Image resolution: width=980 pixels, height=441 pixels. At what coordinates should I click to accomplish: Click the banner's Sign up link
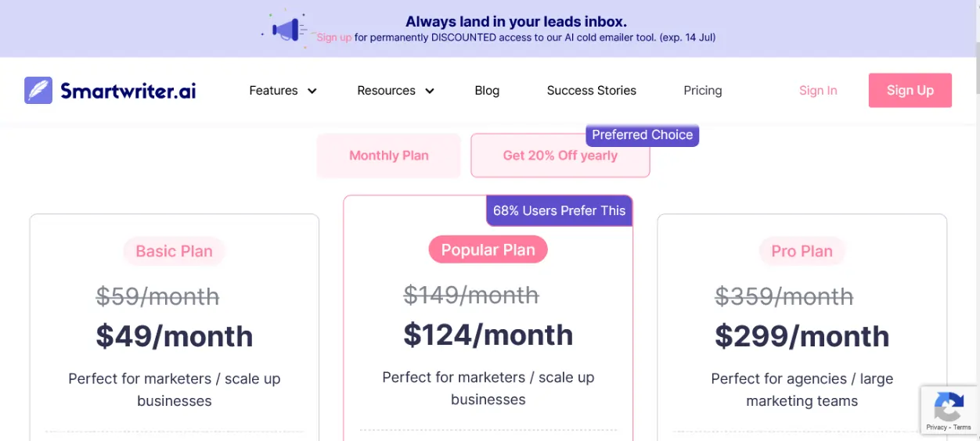[333, 38]
